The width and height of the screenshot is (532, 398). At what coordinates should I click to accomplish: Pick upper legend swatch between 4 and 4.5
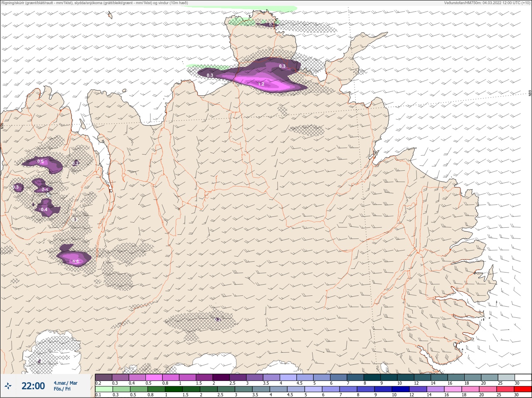(x=288, y=377)
